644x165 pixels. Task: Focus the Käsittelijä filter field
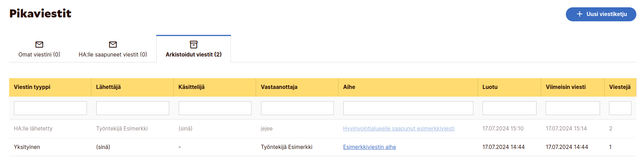coord(215,108)
